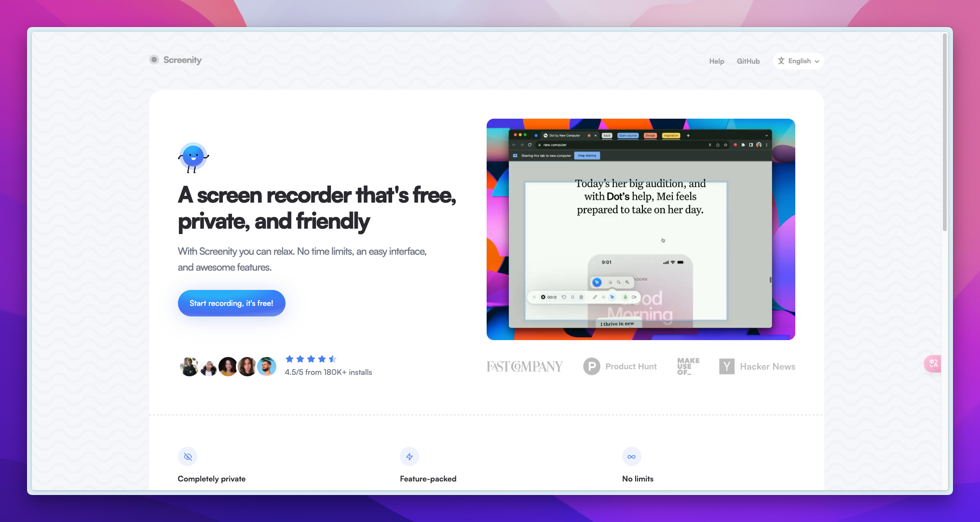
Task: Click the group of user avatar photos
Action: click(228, 367)
